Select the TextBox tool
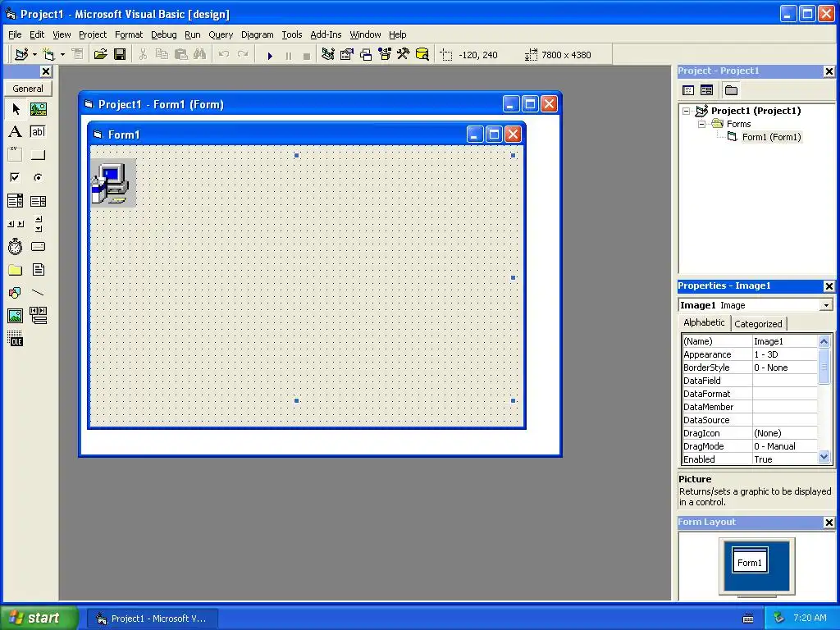 coord(38,132)
